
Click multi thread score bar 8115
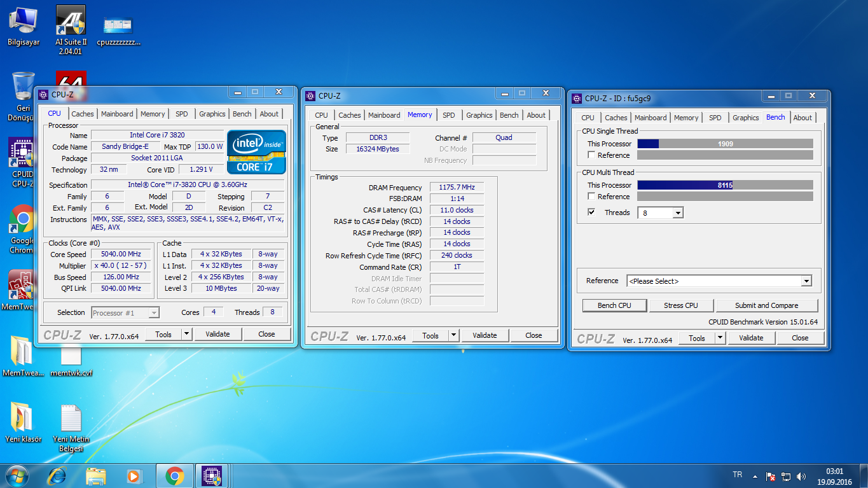pos(725,185)
